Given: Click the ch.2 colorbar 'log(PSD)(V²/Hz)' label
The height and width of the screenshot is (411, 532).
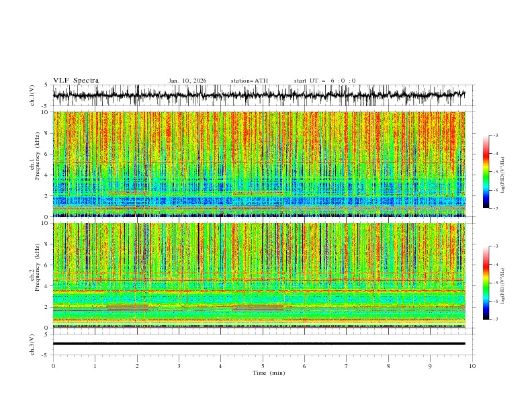Looking at the screenshot, I should 503,286.
